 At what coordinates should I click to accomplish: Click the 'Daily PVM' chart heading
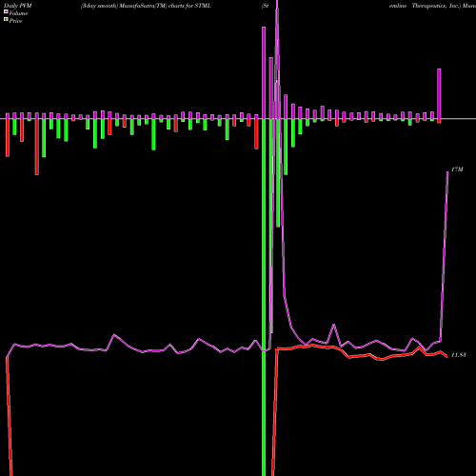click(18, 6)
